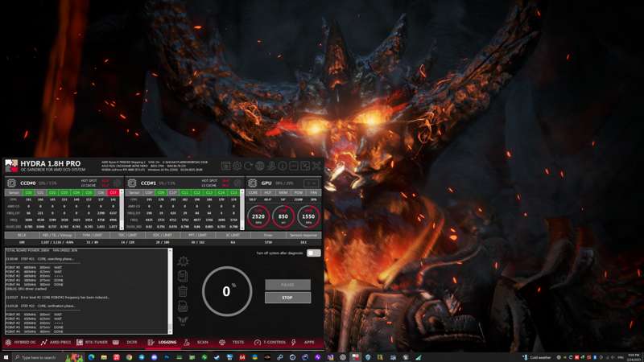This screenshot has height=362, width=644.
Task: Click the globe icon in HYDRA header
Action: click(x=259, y=166)
